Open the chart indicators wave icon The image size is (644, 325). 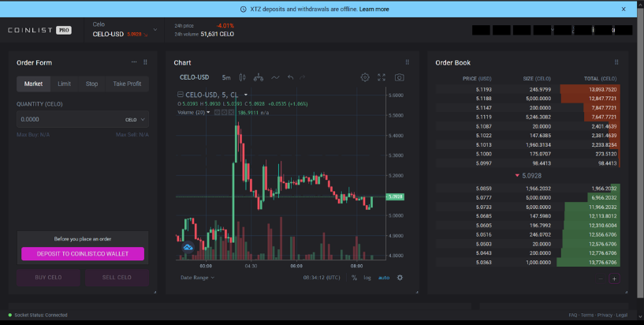point(275,77)
